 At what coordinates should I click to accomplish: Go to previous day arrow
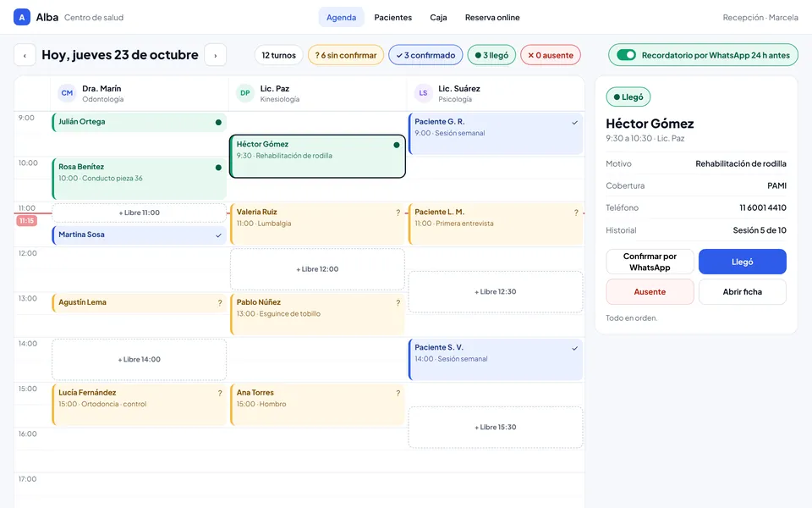[25, 55]
